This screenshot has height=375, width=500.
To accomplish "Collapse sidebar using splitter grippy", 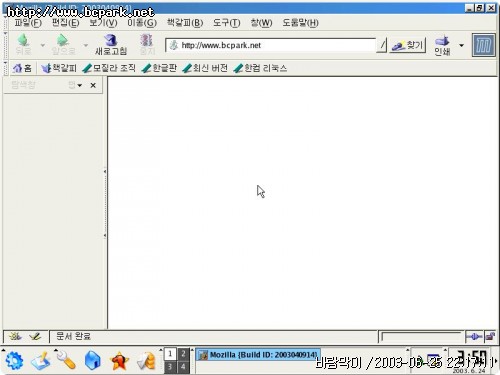I will click(x=105, y=203).
